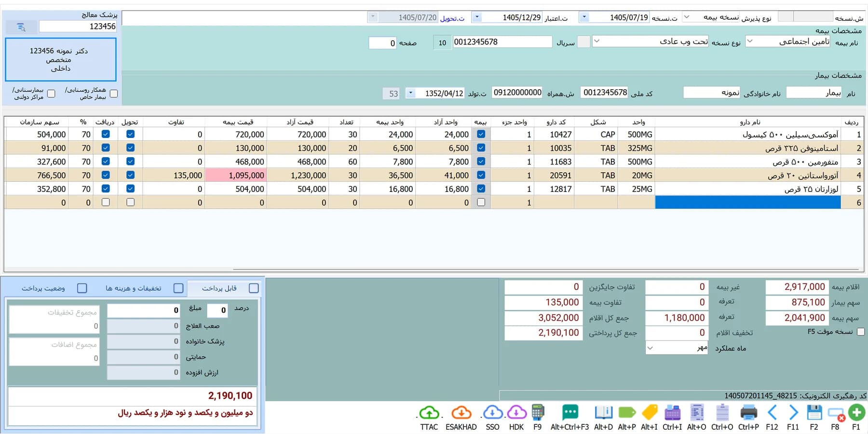Go to next prescription with F11 arrow
This screenshot has width=868, height=434.
[x=793, y=413]
